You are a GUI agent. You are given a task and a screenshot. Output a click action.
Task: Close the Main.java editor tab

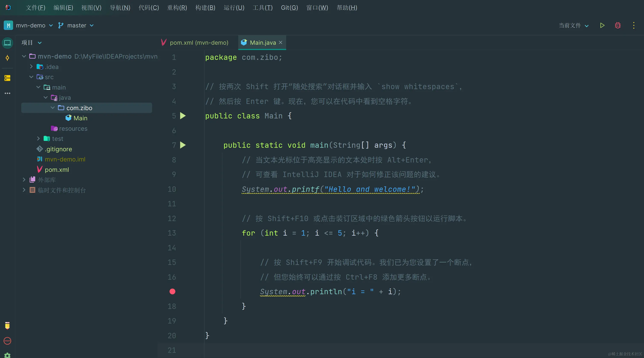pos(280,43)
